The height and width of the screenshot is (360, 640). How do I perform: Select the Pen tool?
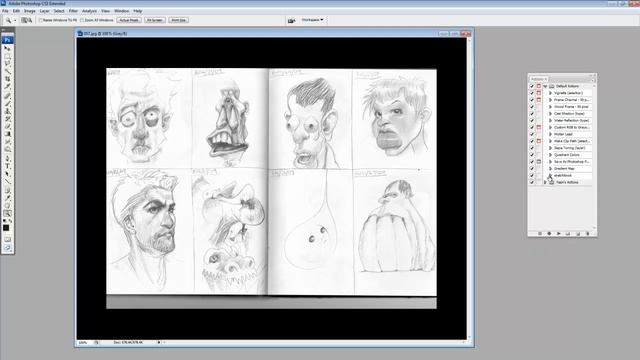[7, 158]
